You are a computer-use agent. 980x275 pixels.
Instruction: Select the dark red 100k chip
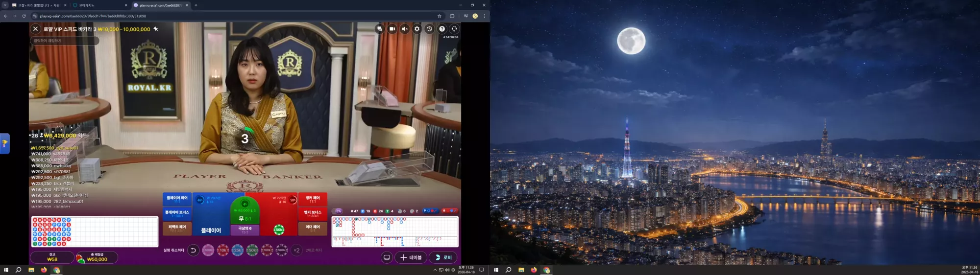[x=267, y=250]
